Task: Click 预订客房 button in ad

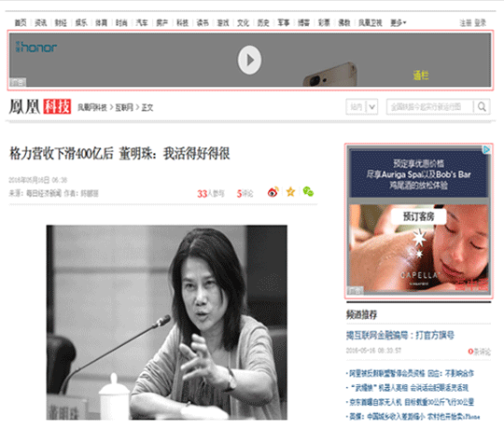Action: (418, 216)
